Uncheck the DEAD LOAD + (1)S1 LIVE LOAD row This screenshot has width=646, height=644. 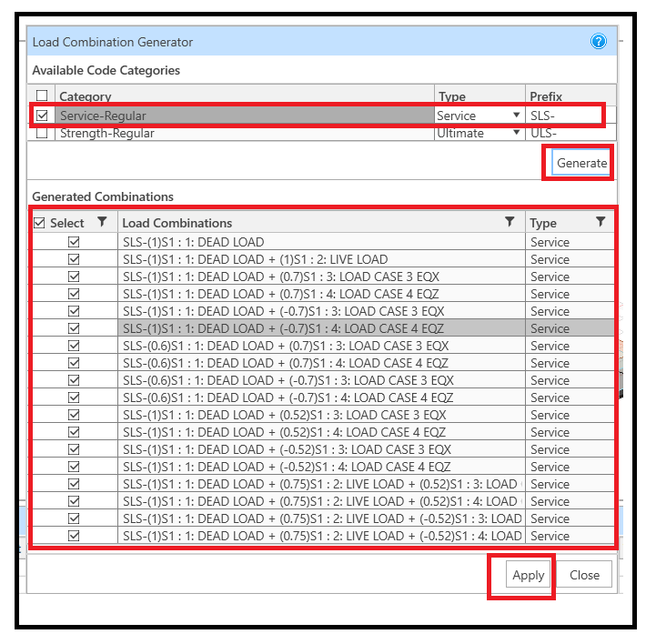74,259
